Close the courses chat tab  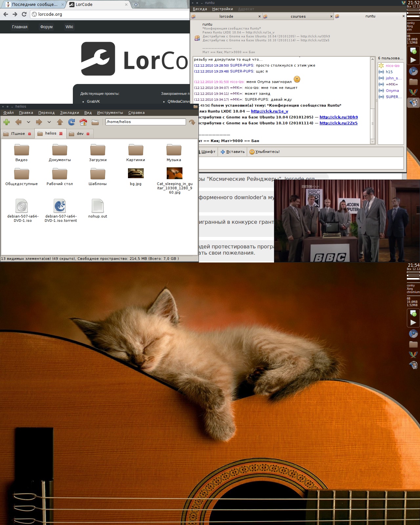click(x=331, y=16)
